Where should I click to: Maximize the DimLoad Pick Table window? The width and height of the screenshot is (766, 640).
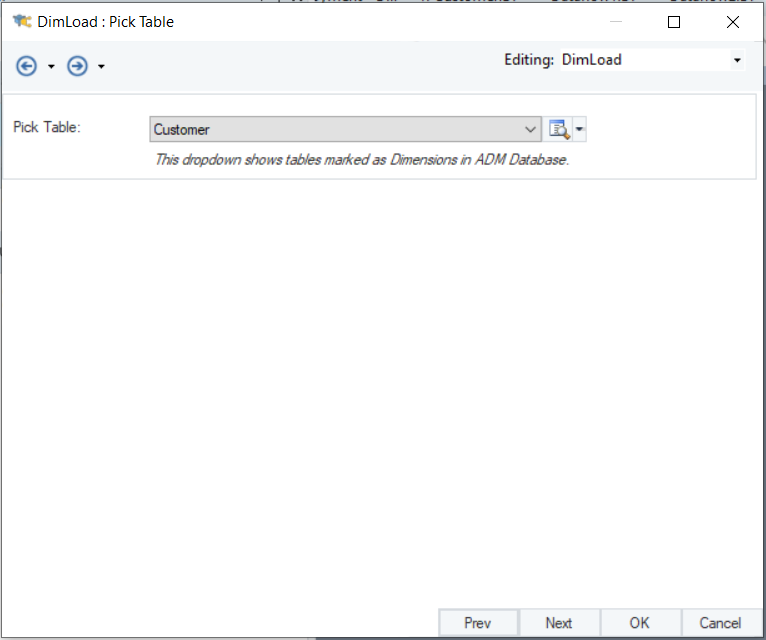click(x=674, y=22)
